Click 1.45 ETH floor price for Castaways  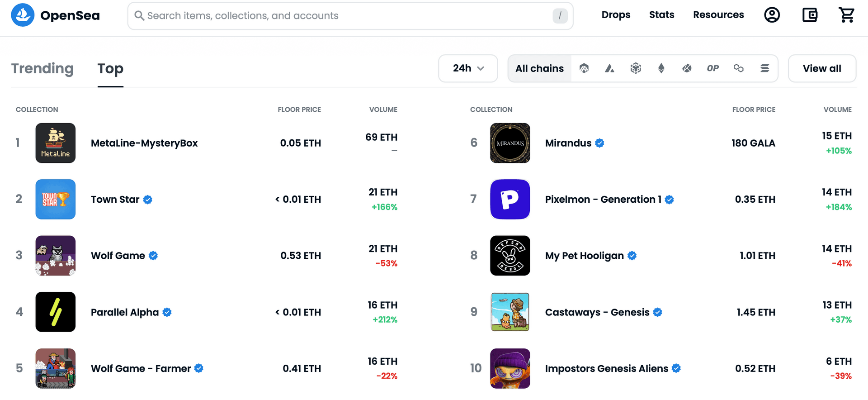(x=756, y=312)
